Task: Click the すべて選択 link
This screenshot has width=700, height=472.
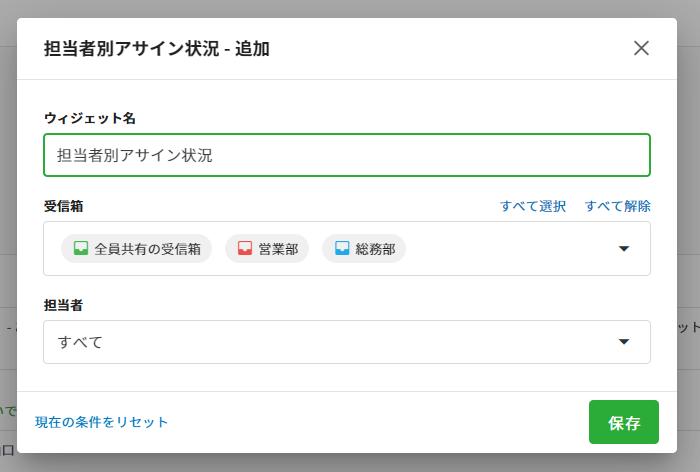Action: click(533, 206)
